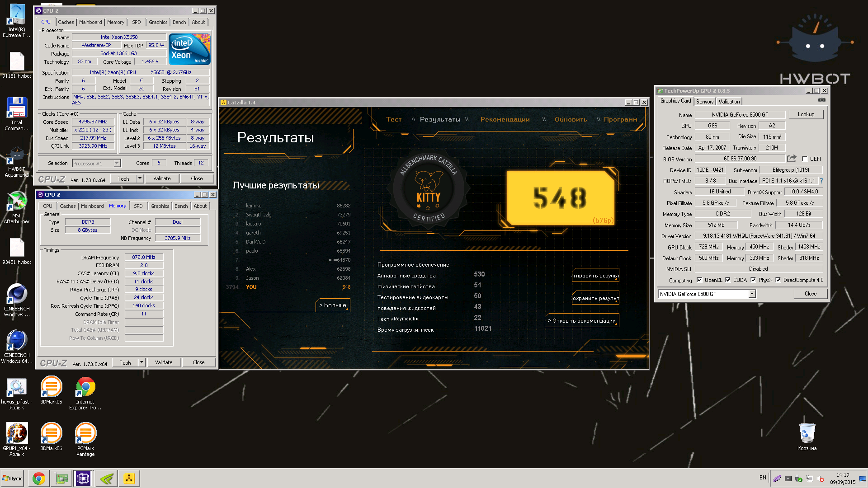The height and width of the screenshot is (488, 868).
Task: Open hexus_pifast desktop shortcut
Action: pyautogui.click(x=17, y=394)
